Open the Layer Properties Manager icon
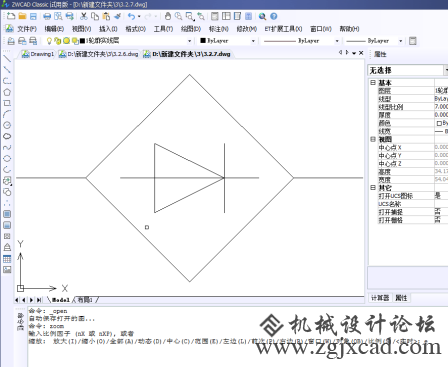 (11, 41)
